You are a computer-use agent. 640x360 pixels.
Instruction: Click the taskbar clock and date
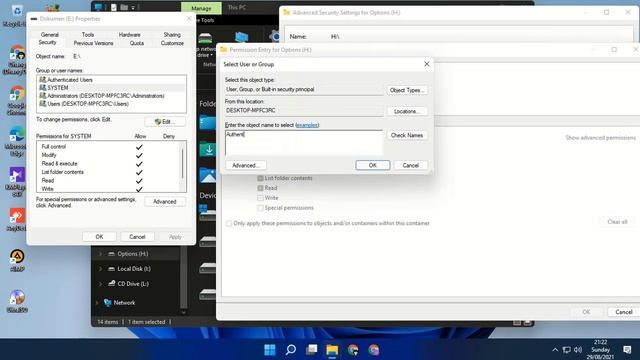pyautogui.click(x=600, y=350)
